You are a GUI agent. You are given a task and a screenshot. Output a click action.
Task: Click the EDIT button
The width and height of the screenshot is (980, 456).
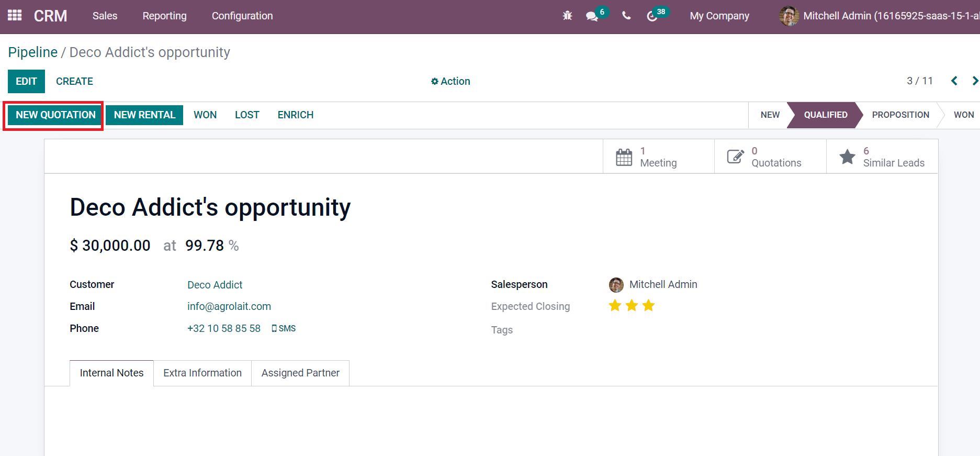26,81
